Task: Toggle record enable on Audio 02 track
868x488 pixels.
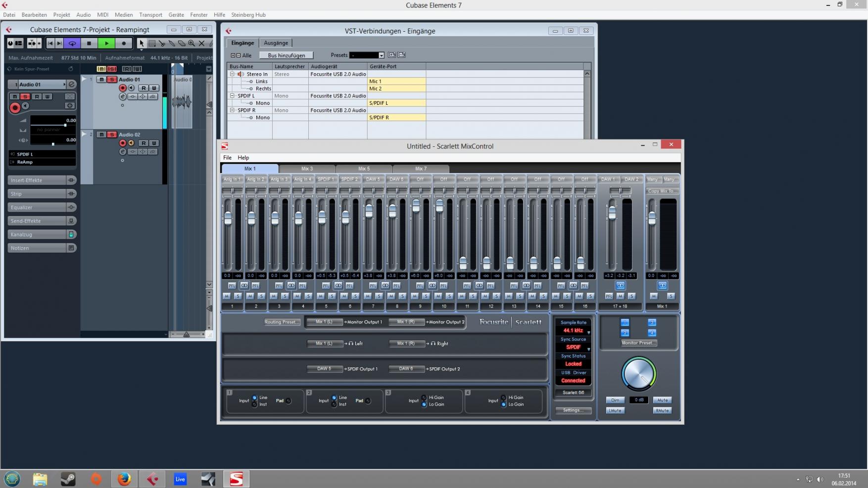Action: point(123,143)
